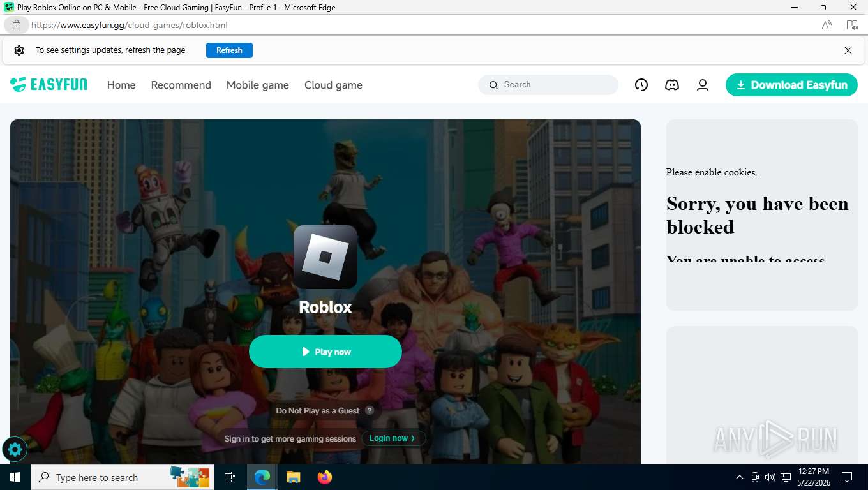
Task: Click the EasyFun logo
Action: coord(49,84)
